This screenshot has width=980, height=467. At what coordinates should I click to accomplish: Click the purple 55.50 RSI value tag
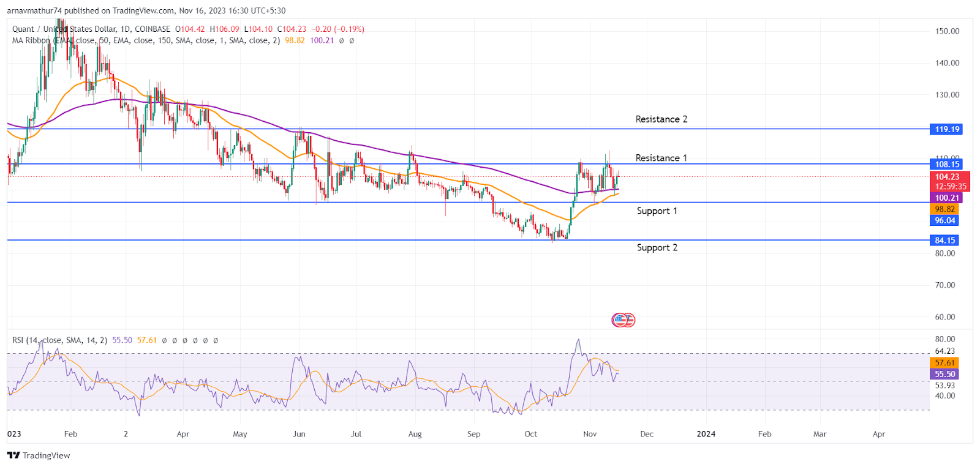[x=944, y=374]
